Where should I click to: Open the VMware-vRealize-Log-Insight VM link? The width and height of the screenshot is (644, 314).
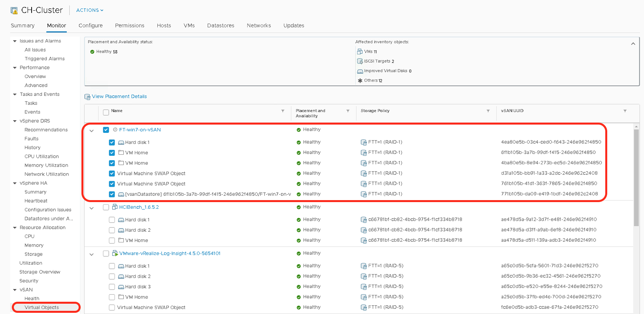tap(170, 253)
